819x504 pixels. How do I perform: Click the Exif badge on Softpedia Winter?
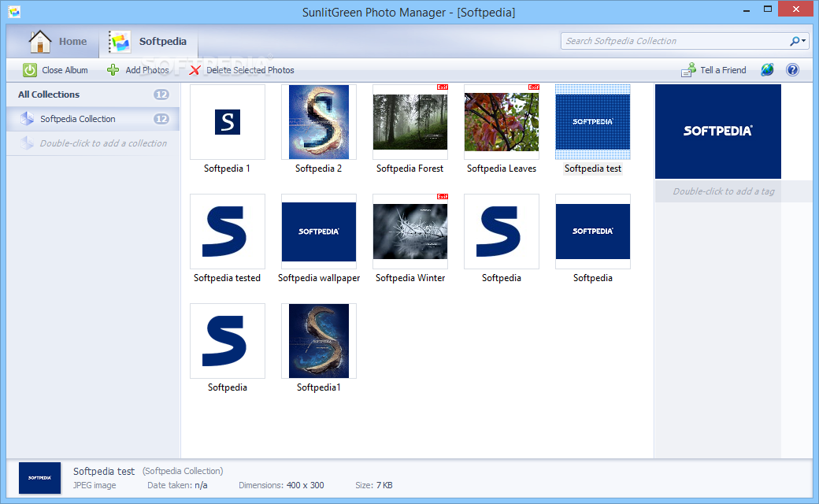coord(443,197)
